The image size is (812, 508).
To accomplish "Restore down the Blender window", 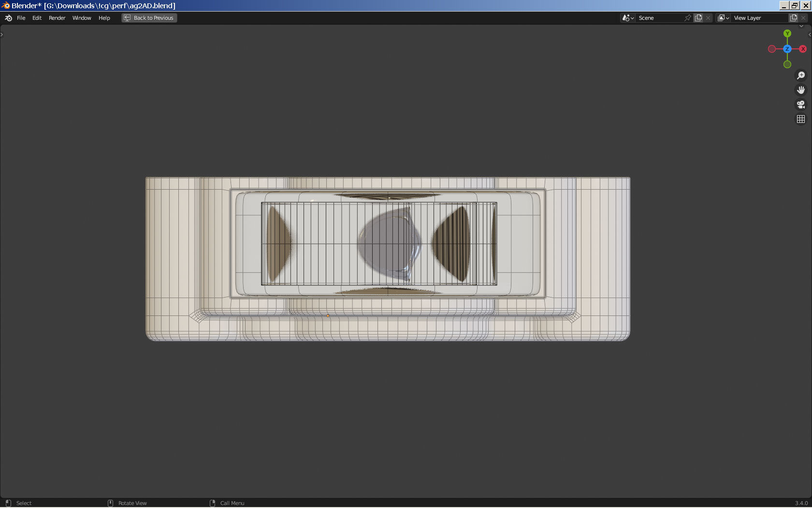I will 794,6.
